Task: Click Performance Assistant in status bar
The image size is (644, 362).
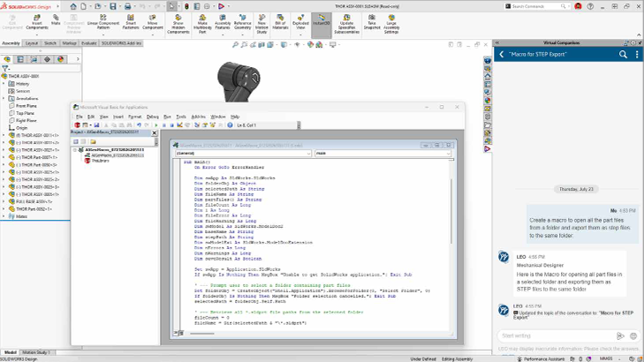Action: point(541,358)
